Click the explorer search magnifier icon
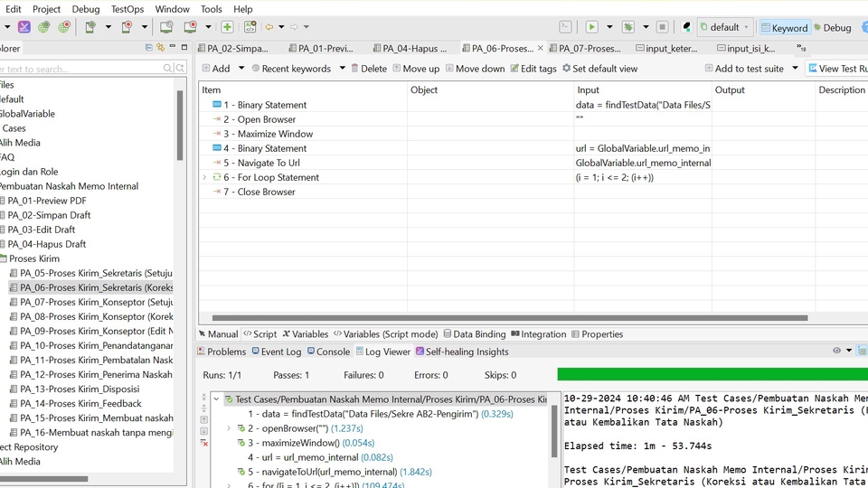This screenshot has height=488, width=868. click(x=168, y=69)
